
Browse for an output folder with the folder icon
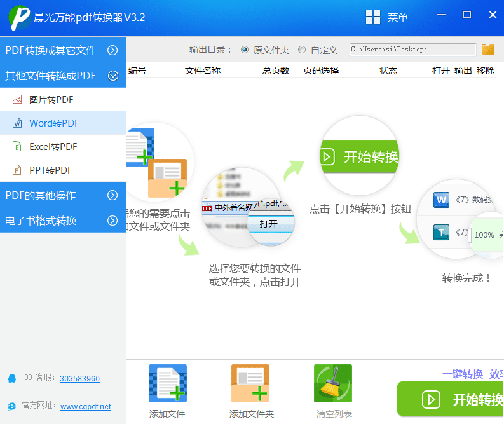pyautogui.click(x=487, y=50)
